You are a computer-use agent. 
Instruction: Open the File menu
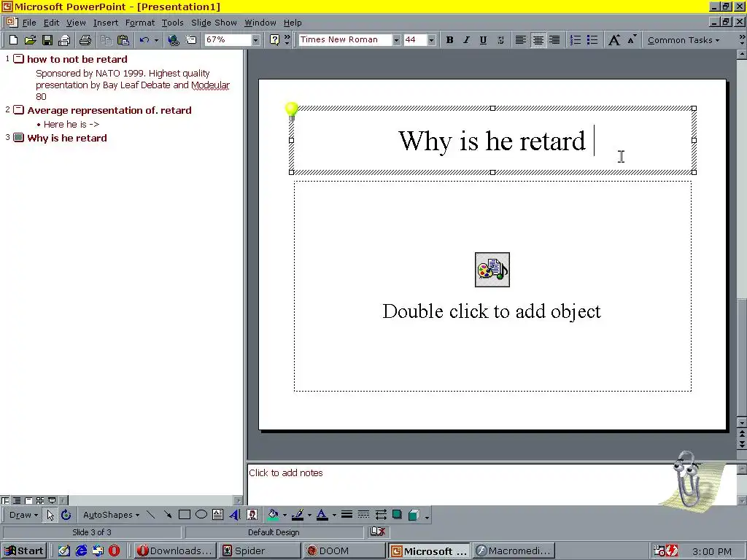[29, 23]
